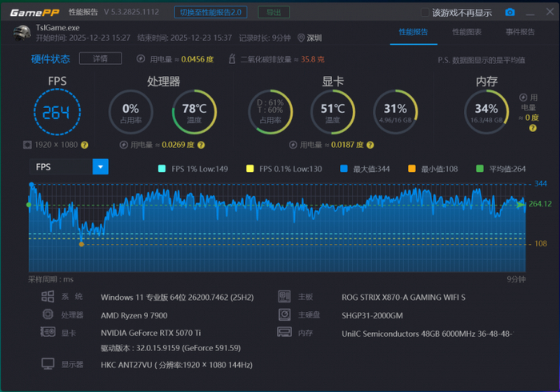Click the GamePP logo
The width and height of the screenshot is (560, 392).
point(34,13)
